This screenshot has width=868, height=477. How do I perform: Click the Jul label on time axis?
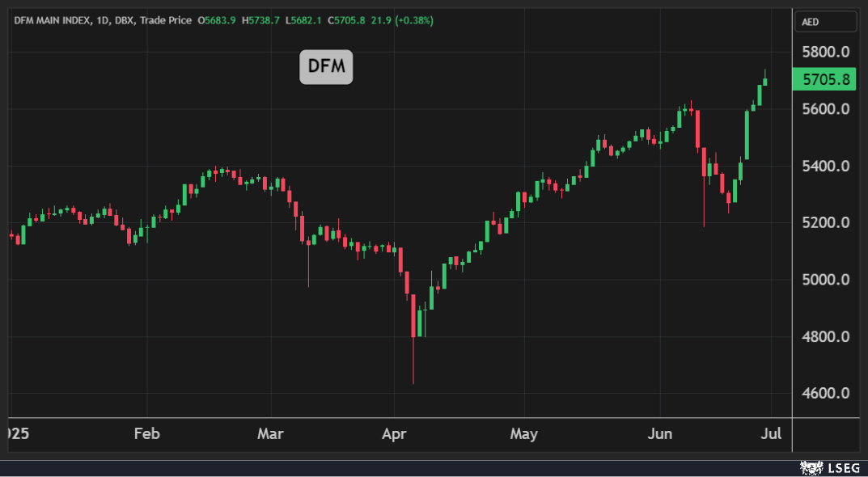(771, 434)
